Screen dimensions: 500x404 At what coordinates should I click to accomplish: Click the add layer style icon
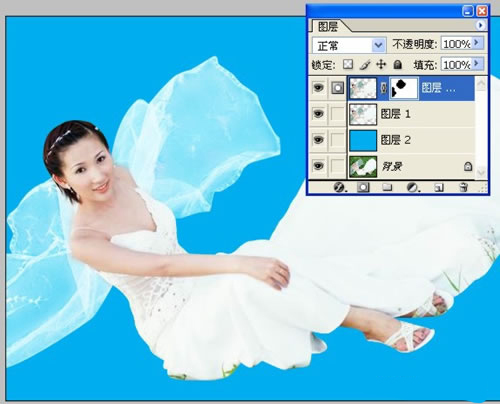(340, 187)
